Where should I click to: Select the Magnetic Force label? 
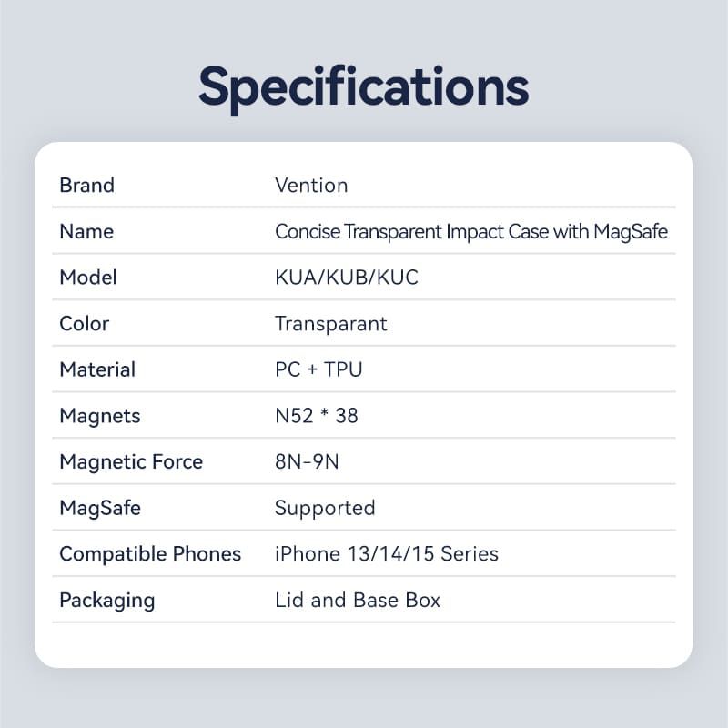(x=131, y=462)
